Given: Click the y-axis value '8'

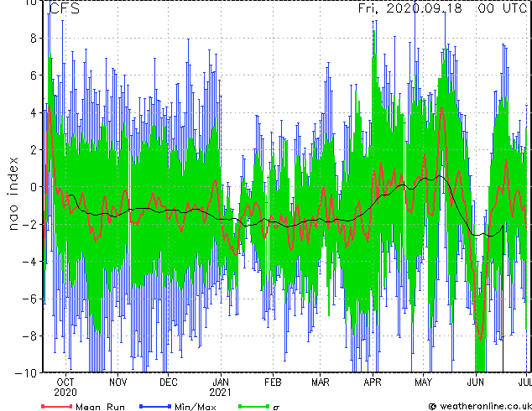Looking at the screenshot, I should point(34,38).
